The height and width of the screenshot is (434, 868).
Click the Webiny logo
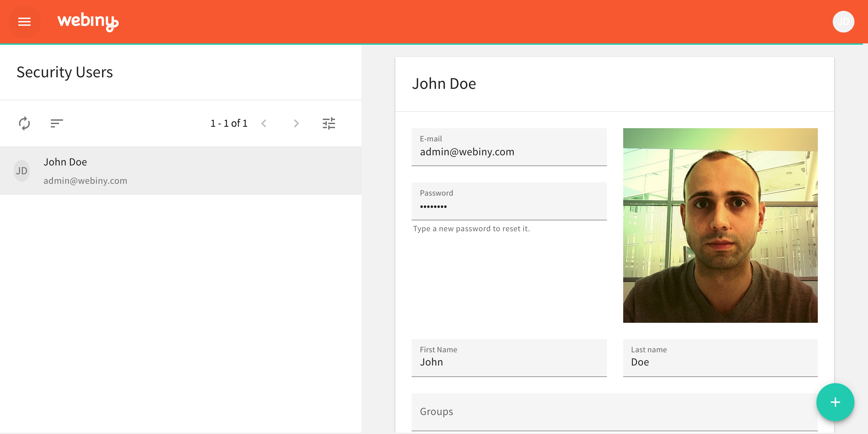(88, 22)
